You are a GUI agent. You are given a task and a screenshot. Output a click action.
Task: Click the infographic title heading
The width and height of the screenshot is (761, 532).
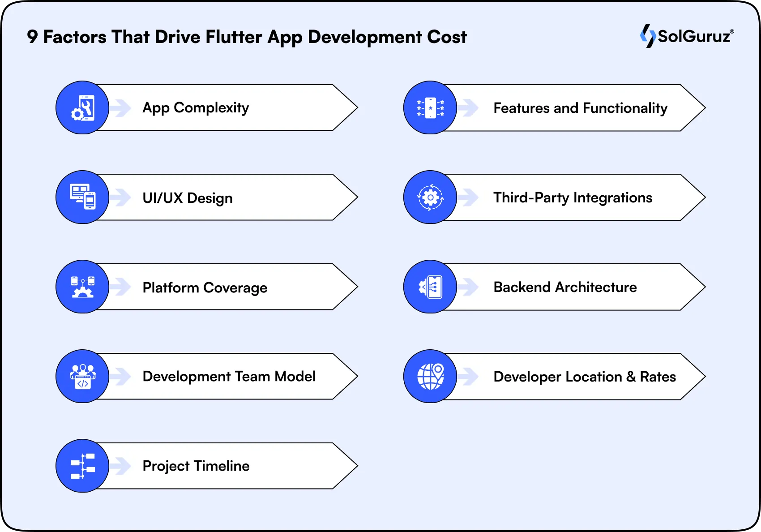point(247,37)
